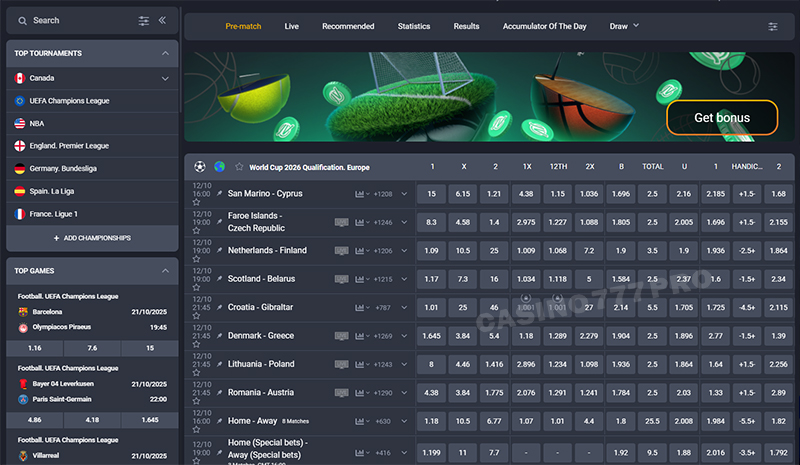This screenshot has width=800, height=465.
Task: Favorite the Denmark - Greece match star
Action: point(196,344)
